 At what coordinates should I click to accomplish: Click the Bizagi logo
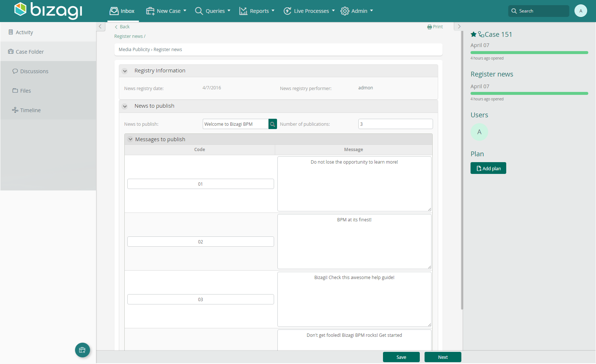click(48, 10)
